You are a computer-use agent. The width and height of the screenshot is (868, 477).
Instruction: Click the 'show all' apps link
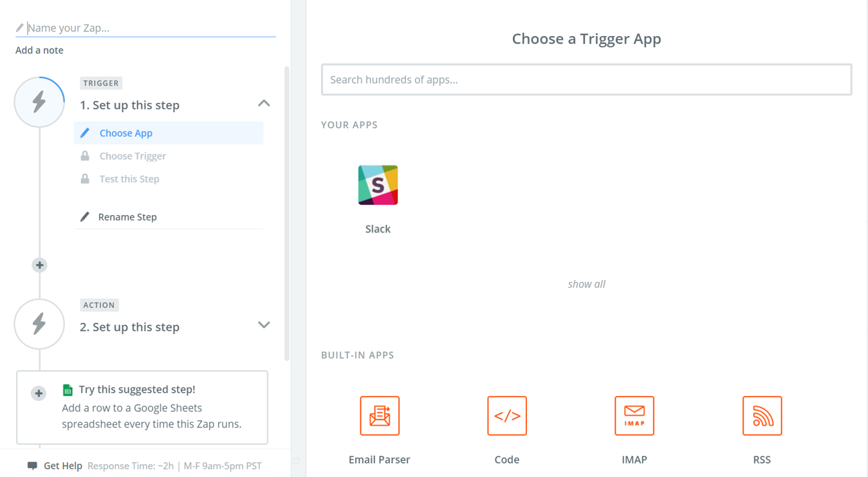click(x=586, y=284)
